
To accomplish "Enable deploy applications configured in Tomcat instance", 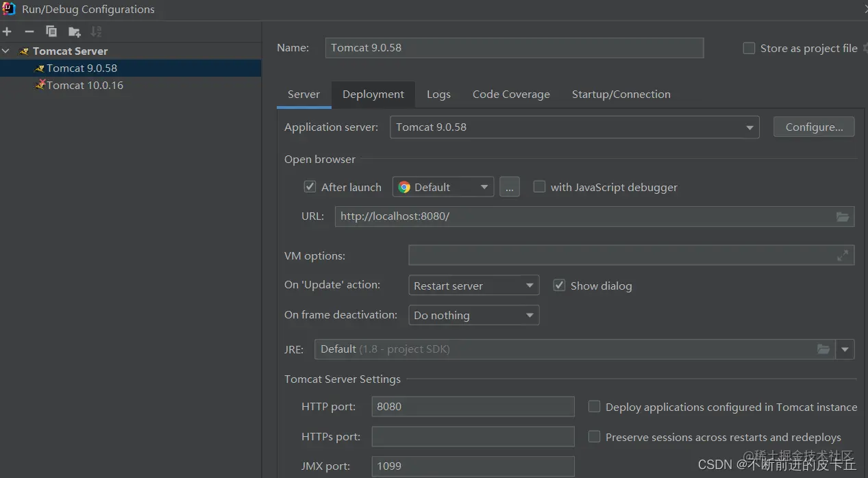I will (594, 407).
